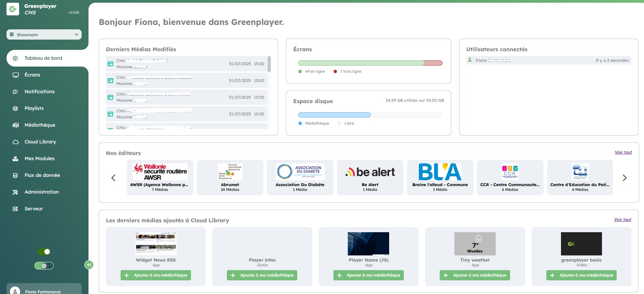Open the Be Alert editor card

point(370,178)
